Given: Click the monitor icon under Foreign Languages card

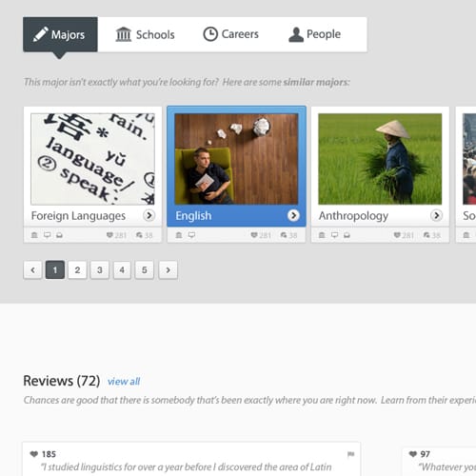Looking at the screenshot, I should pos(47,235).
